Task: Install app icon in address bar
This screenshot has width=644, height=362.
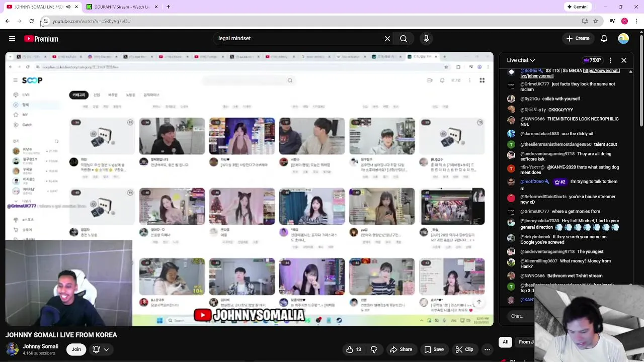Action: 585,21
